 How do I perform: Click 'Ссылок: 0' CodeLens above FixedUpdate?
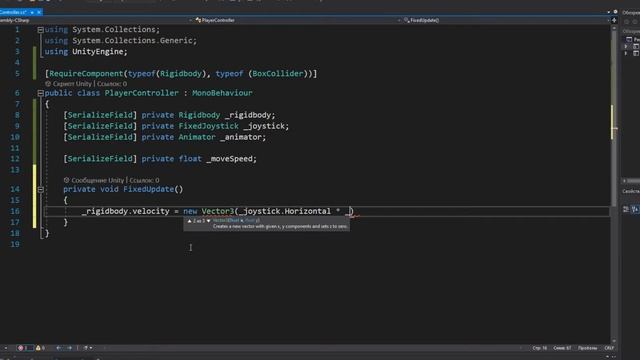tap(144, 180)
